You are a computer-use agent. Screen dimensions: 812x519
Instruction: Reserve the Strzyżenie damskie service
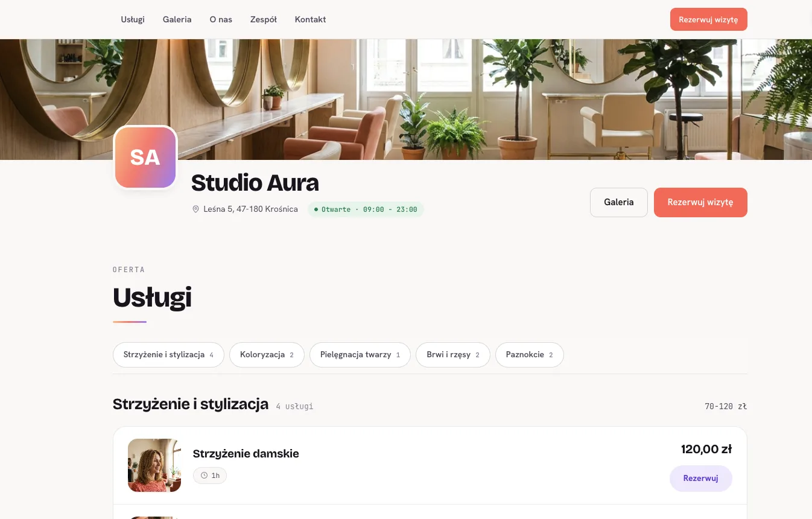pos(701,479)
